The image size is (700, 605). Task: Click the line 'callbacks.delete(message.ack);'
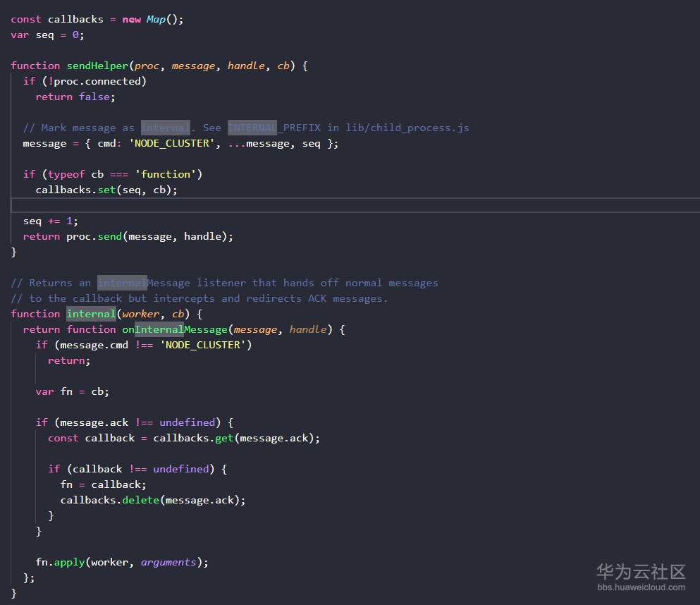click(153, 500)
